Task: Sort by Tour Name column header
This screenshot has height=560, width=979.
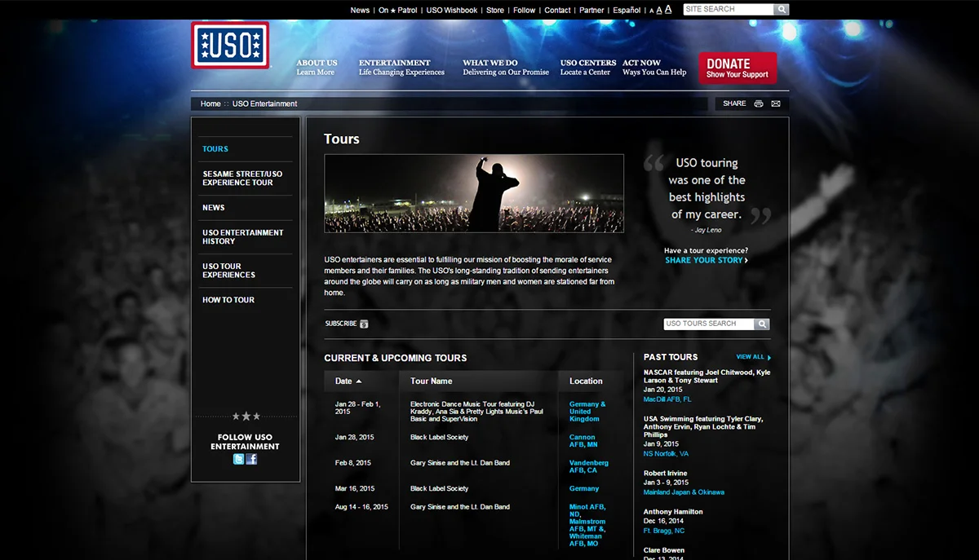Action: pos(431,381)
